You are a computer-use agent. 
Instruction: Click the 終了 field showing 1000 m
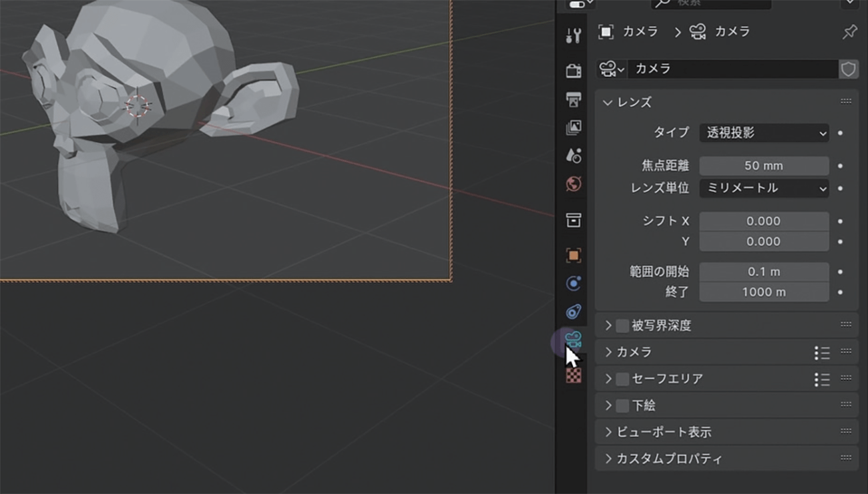[764, 292]
